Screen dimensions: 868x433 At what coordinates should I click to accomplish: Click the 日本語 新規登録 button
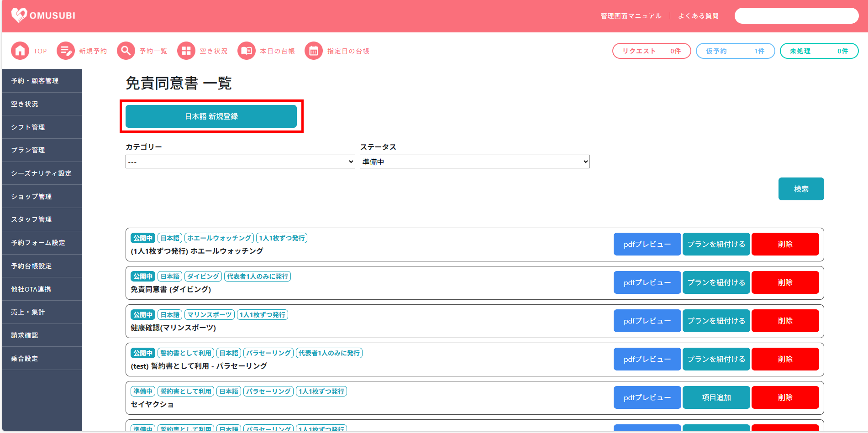point(211,116)
